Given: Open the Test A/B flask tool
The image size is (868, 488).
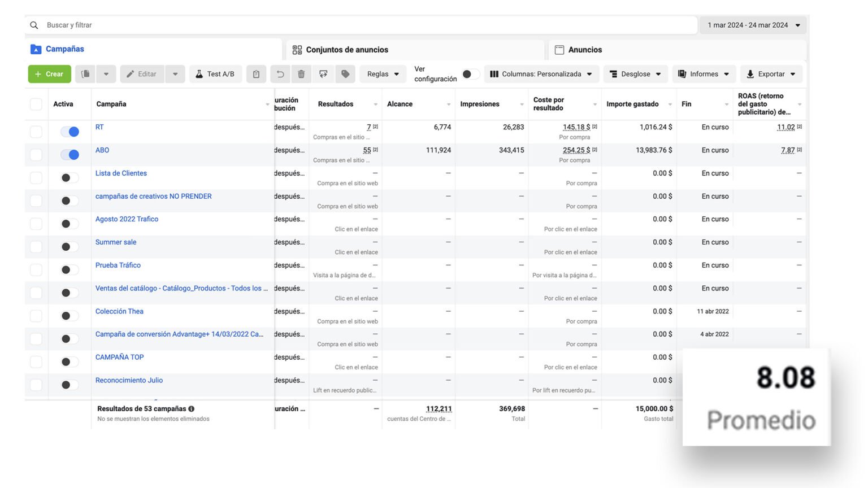Looking at the screenshot, I should 215,74.
